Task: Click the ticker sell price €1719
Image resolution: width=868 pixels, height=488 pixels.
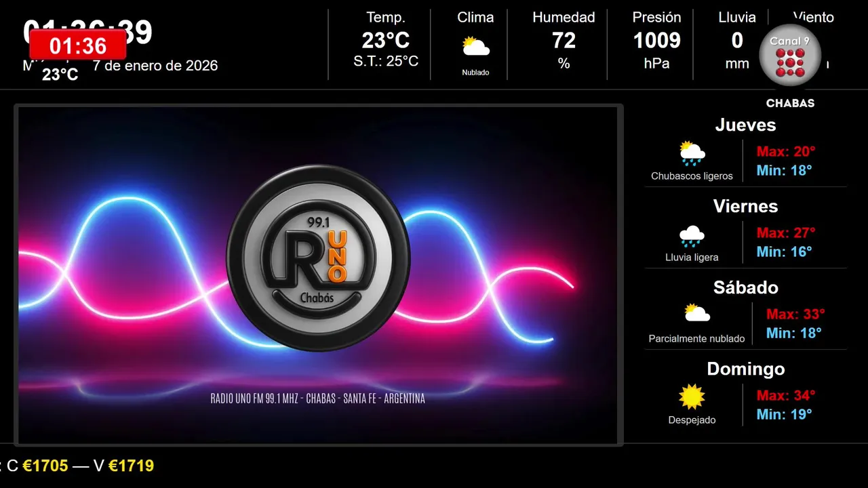Action: 131,466
